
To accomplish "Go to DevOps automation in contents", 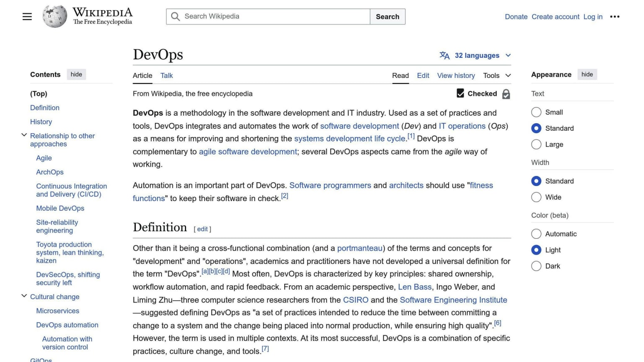I will click(x=67, y=325).
